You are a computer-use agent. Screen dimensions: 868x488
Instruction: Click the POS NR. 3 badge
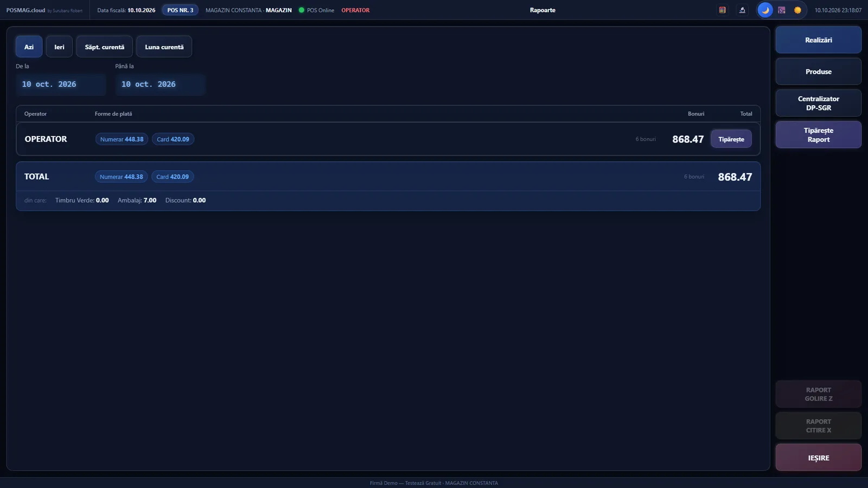click(180, 10)
